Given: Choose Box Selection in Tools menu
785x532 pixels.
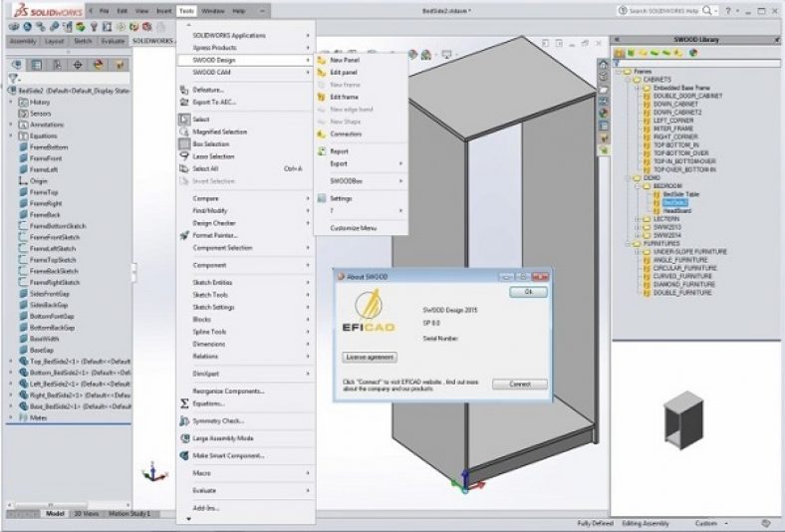Looking at the screenshot, I should (211, 144).
